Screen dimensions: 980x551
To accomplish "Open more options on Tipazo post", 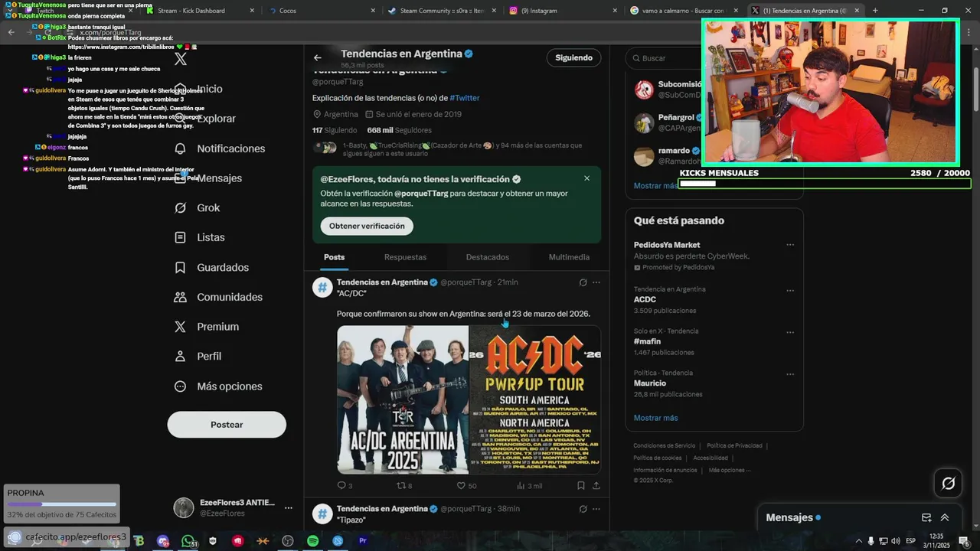I will click(x=596, y=509).
